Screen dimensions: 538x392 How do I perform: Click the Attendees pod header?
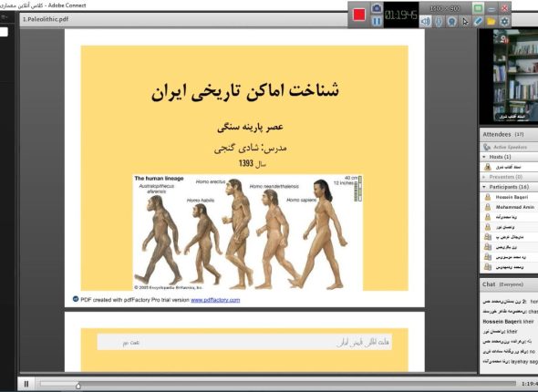pyautogui.click(x=509, y=134)
